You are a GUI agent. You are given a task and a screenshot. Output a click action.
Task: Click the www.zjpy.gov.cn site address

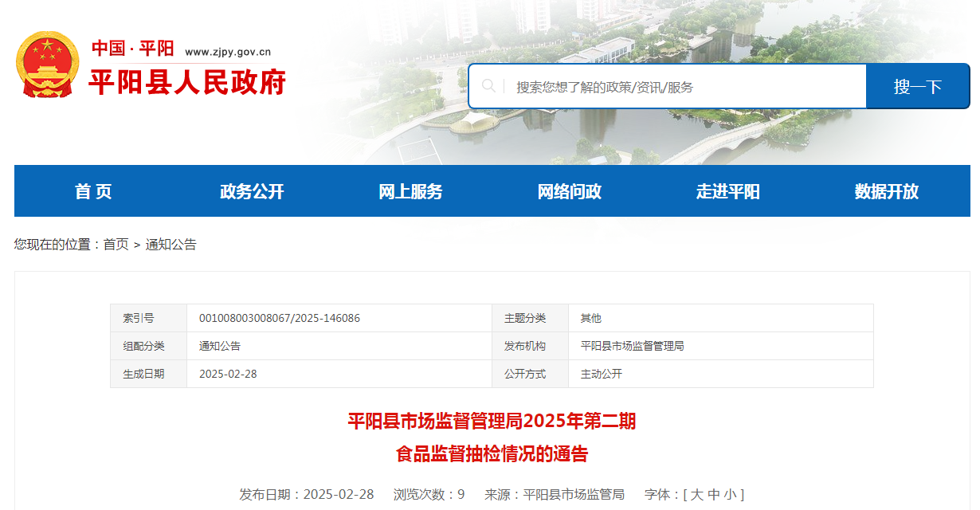pos(229,52)
